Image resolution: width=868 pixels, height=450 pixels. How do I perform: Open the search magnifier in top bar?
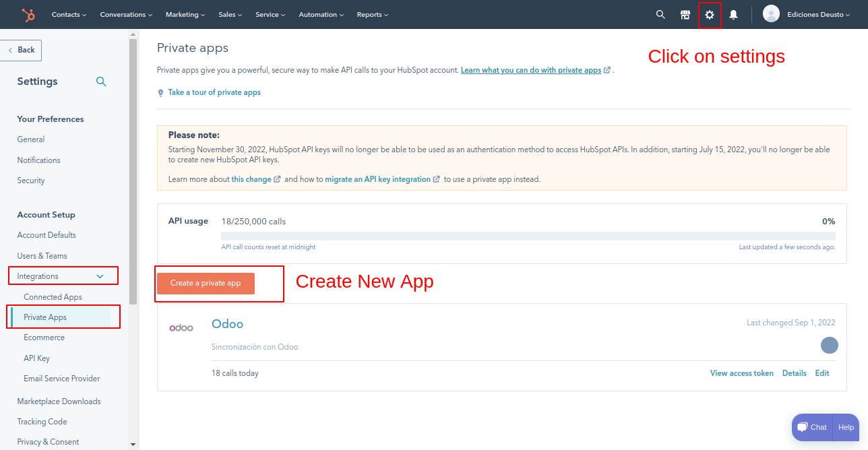660,14
